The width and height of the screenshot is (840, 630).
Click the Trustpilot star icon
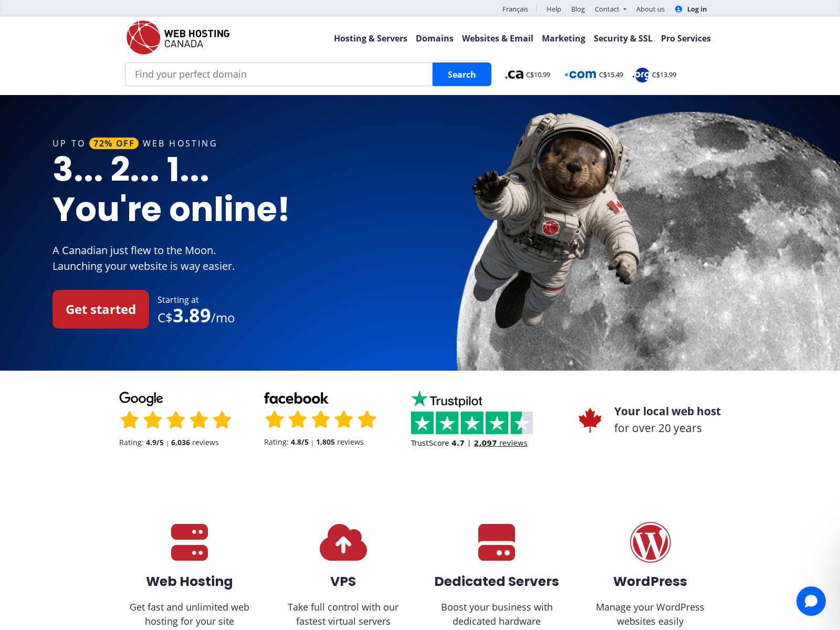418,399
